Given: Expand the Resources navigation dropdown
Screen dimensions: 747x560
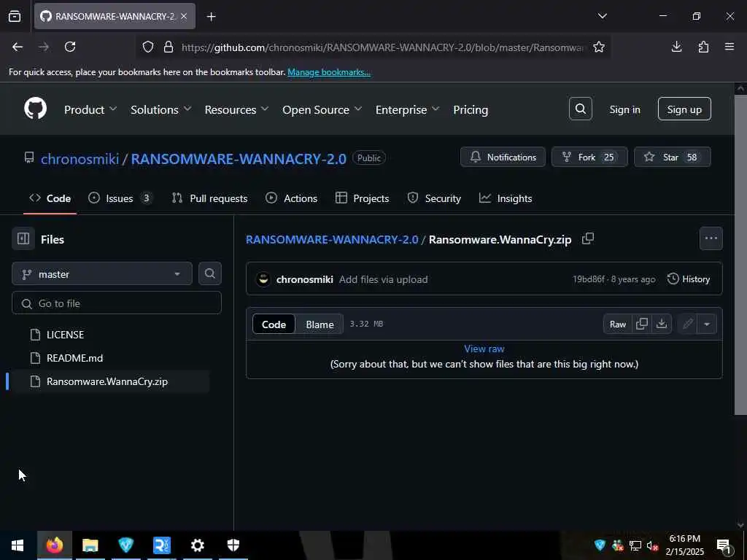Looking at the screenshot, I should point(237,109).
